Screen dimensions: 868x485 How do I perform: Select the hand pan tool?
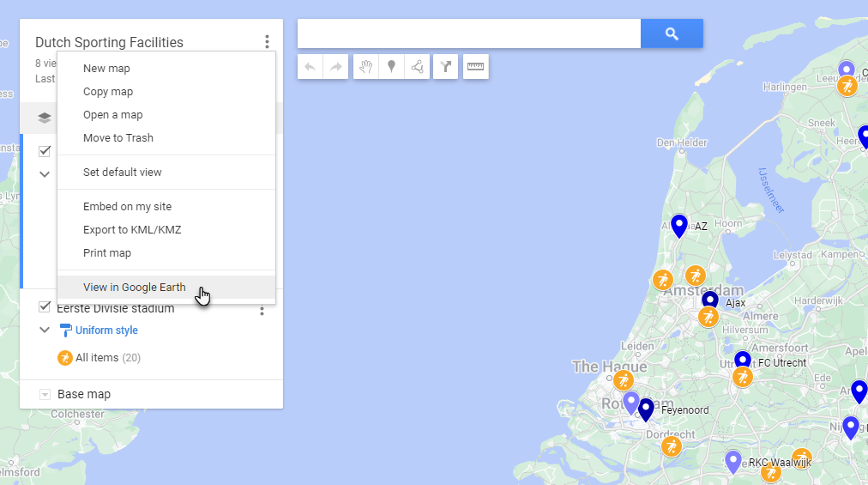click(x=365, y=67)
